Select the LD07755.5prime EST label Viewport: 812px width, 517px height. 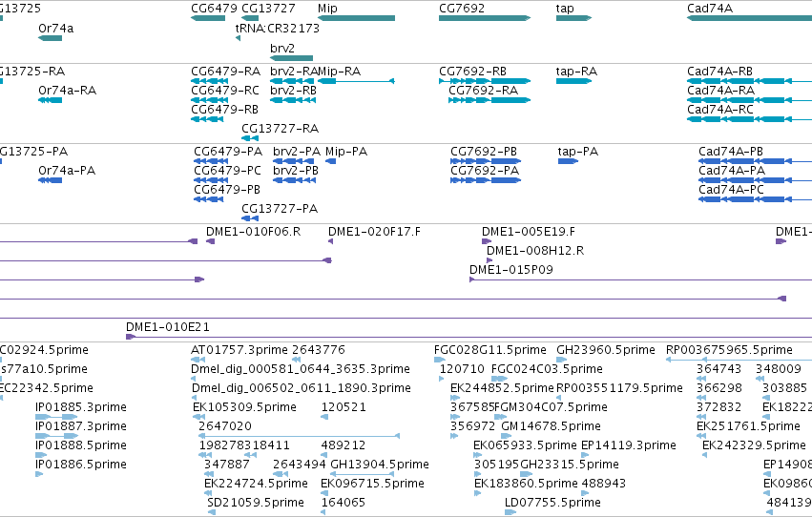pyautogui.click(x=552, y=503)
